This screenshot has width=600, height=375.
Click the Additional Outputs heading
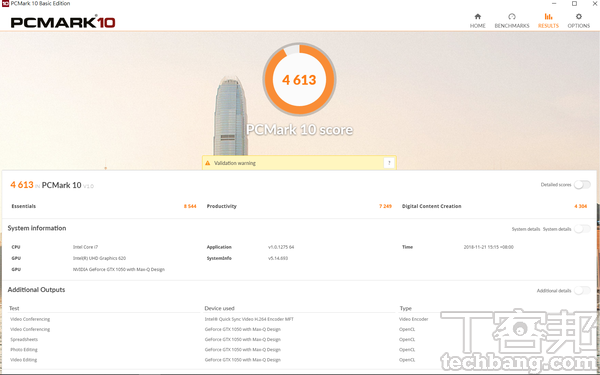(36, 290)
